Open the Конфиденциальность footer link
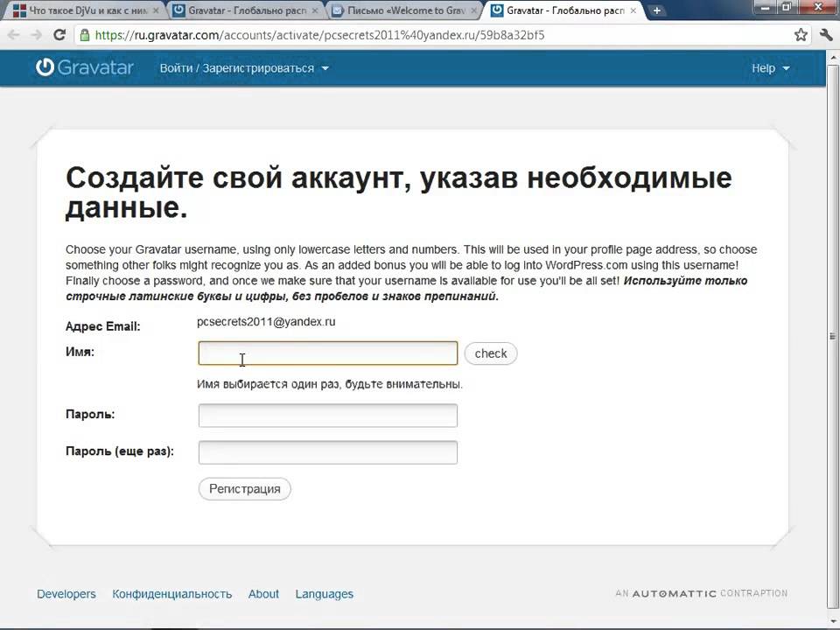The width and height of the screenshot is (840, 630). click(x=172, y=593)
